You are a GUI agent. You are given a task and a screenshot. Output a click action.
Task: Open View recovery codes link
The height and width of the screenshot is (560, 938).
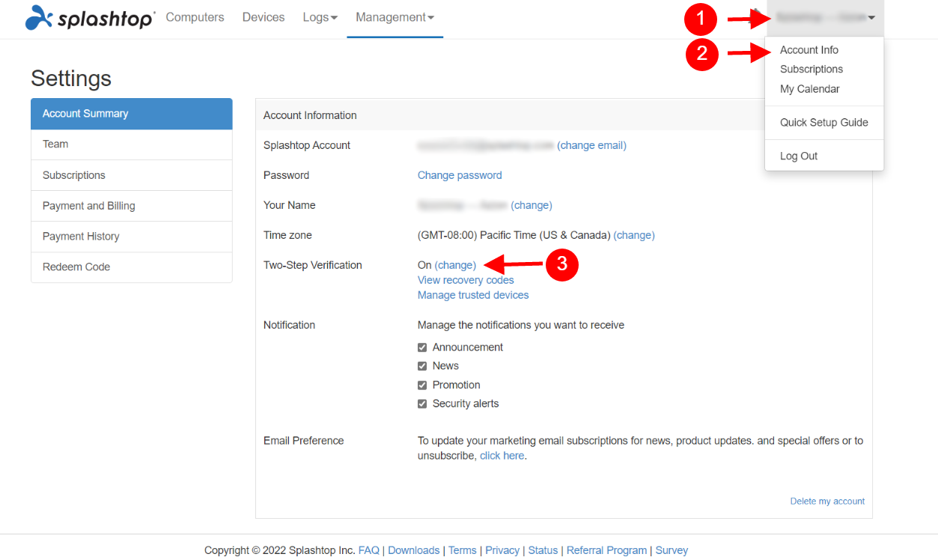point(466,280)
